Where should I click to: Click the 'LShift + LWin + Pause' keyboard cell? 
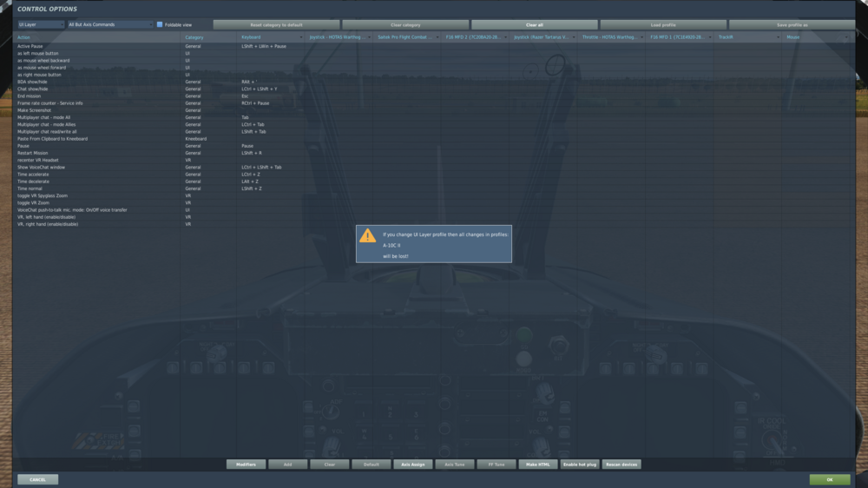click(x=271, y=46)
